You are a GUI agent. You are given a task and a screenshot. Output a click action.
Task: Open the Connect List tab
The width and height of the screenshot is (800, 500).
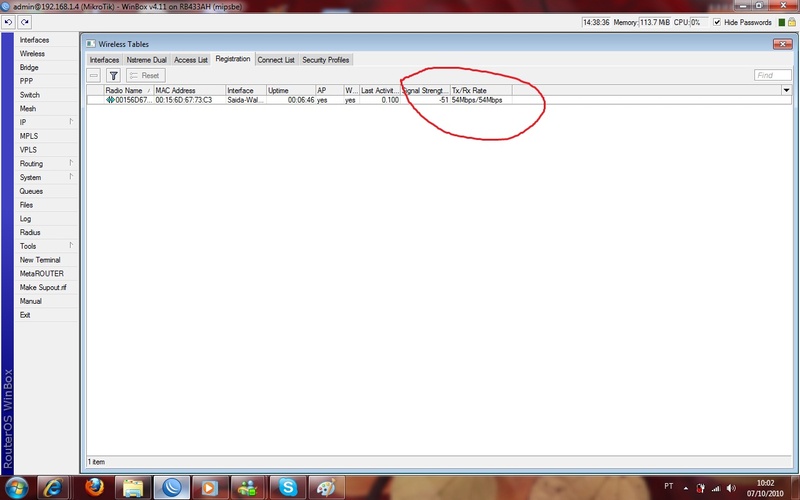pyautogui.click(x=276, y=60)
